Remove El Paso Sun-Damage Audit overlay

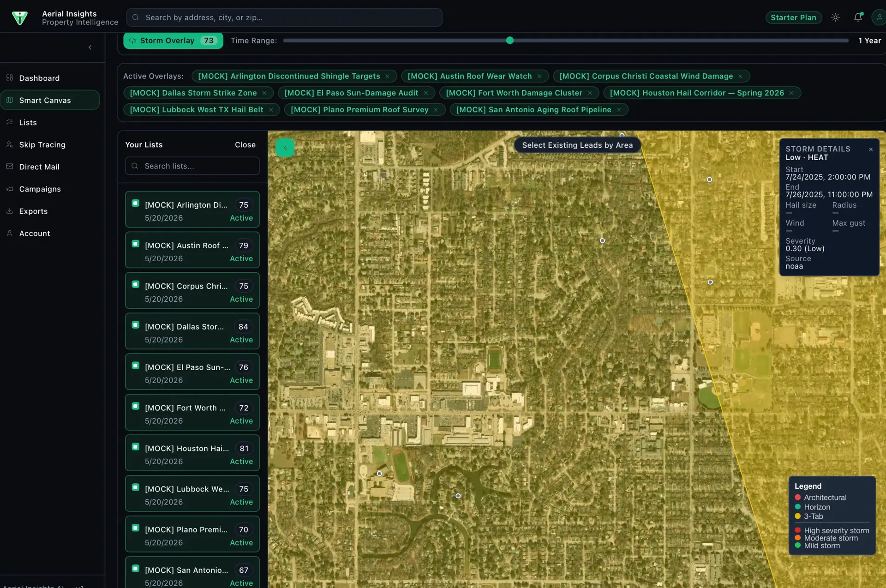[x=426, y=93]
